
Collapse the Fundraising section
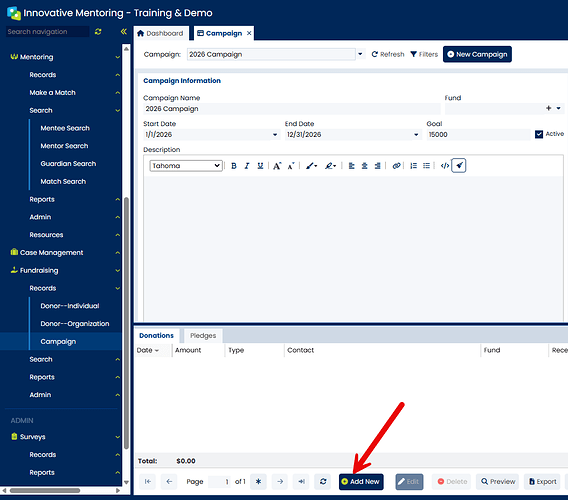(x=117, y=270)
